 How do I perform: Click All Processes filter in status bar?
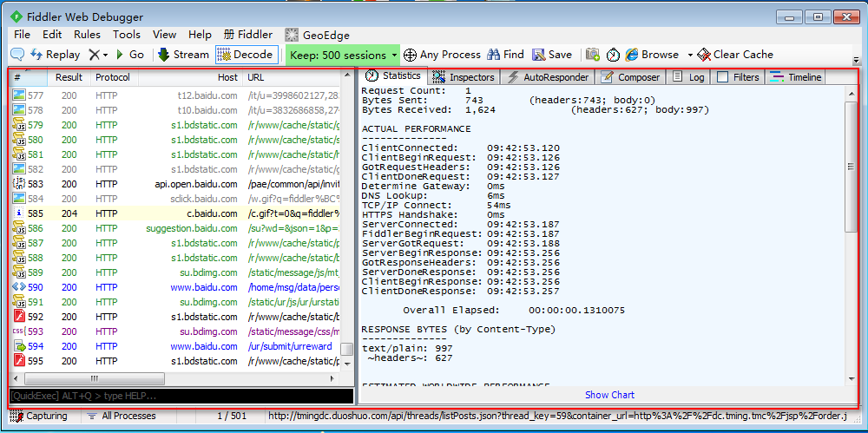coord(122,416)
